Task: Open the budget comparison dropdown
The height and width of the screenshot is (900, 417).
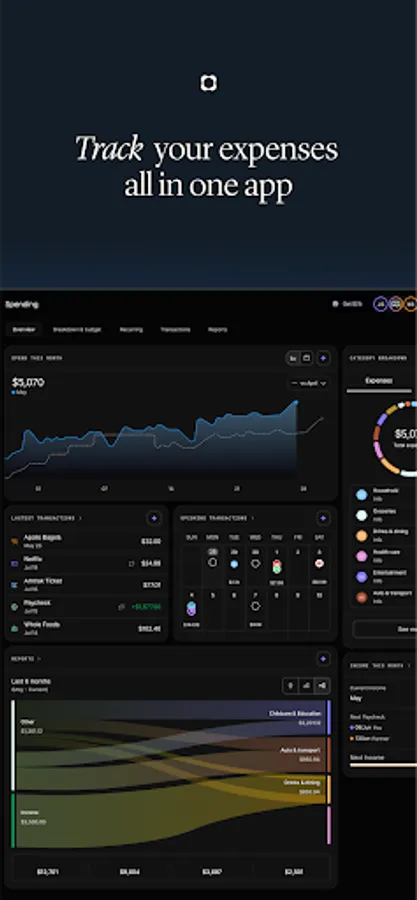Action: [309, 383]
